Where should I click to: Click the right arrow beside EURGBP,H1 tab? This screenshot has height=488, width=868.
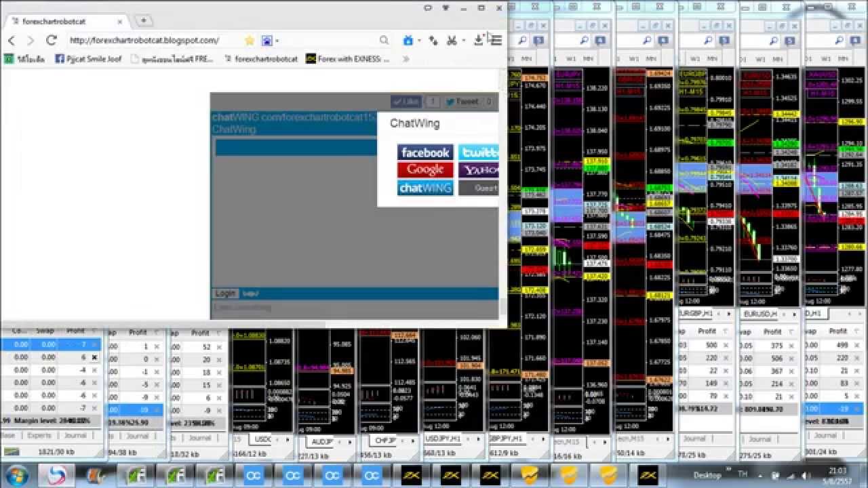(x=730, y=314)
